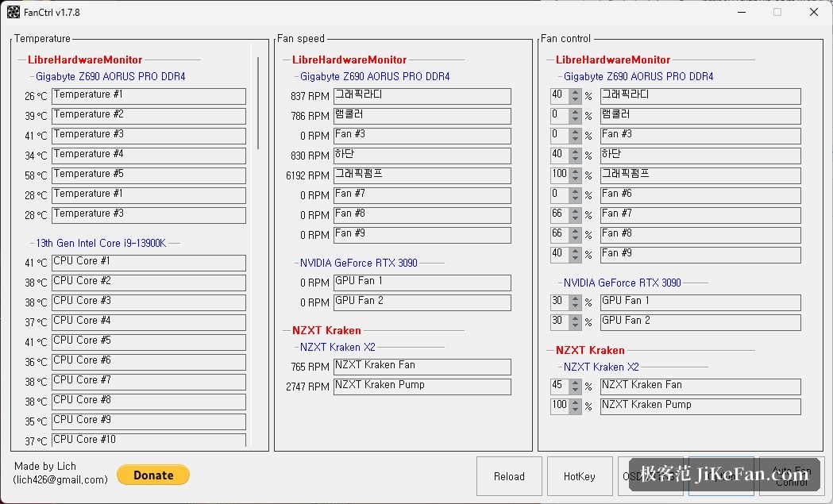Decrease the GPU Fan 2 control percentage
The image size is (833, 504).
pyautogui.click(x=576, y=325)
